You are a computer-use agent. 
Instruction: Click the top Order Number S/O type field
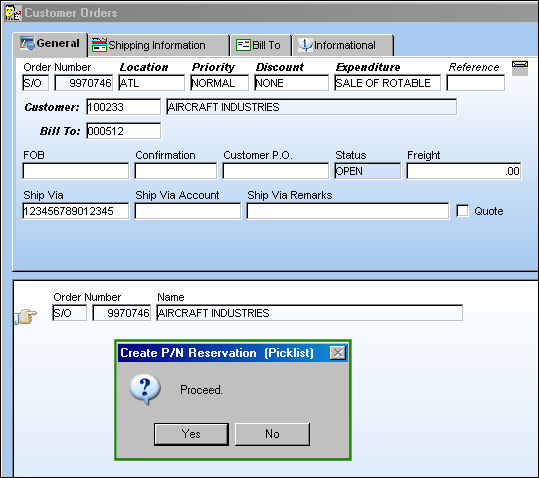tap(35, 83)
